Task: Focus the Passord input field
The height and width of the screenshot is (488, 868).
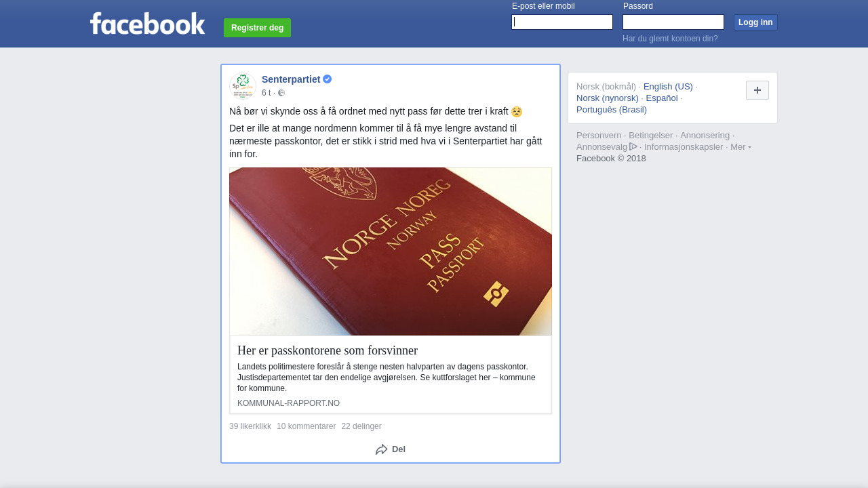Action: [x=673, y=22]
